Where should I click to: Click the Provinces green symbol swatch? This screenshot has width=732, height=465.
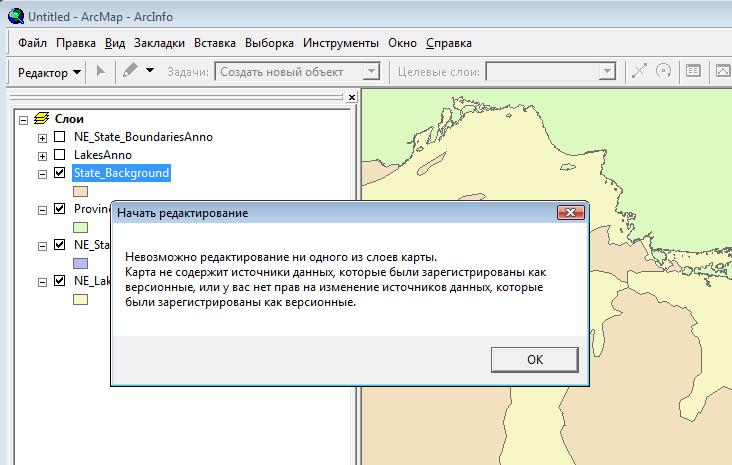tap(80, 227)
